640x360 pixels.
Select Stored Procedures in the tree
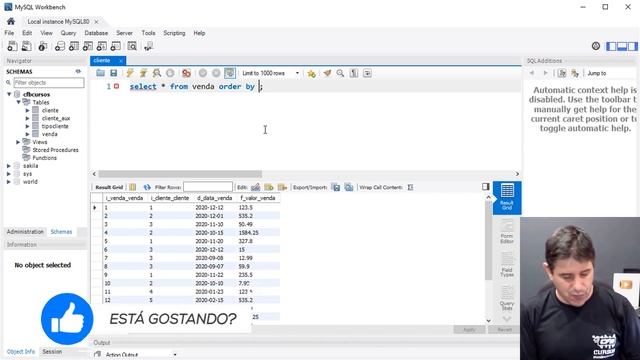click(55, 150)
